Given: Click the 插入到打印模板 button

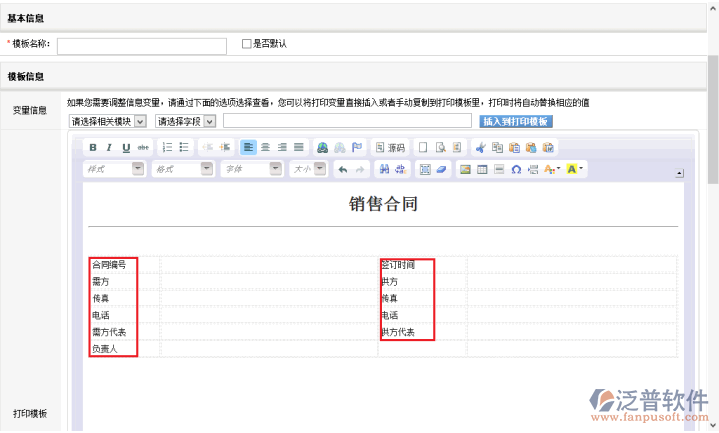Looking at the screenshot, I should click(x=515, y=121).
